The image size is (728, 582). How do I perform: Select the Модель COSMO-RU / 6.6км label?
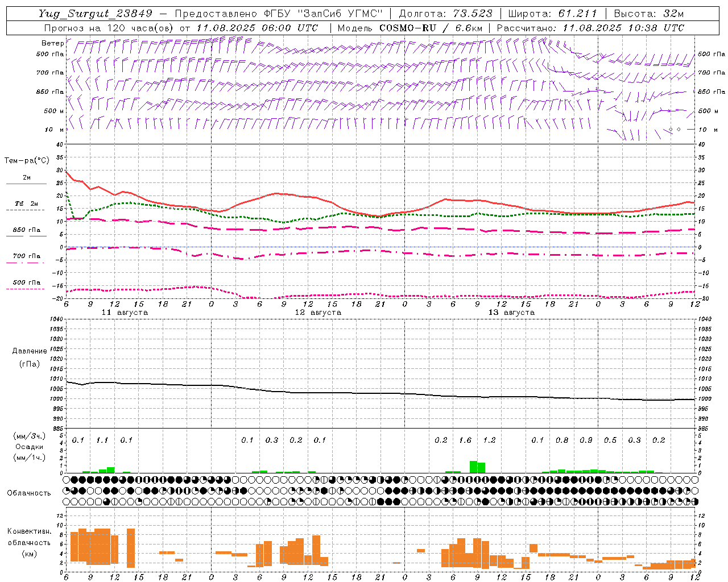click(409, 28)
